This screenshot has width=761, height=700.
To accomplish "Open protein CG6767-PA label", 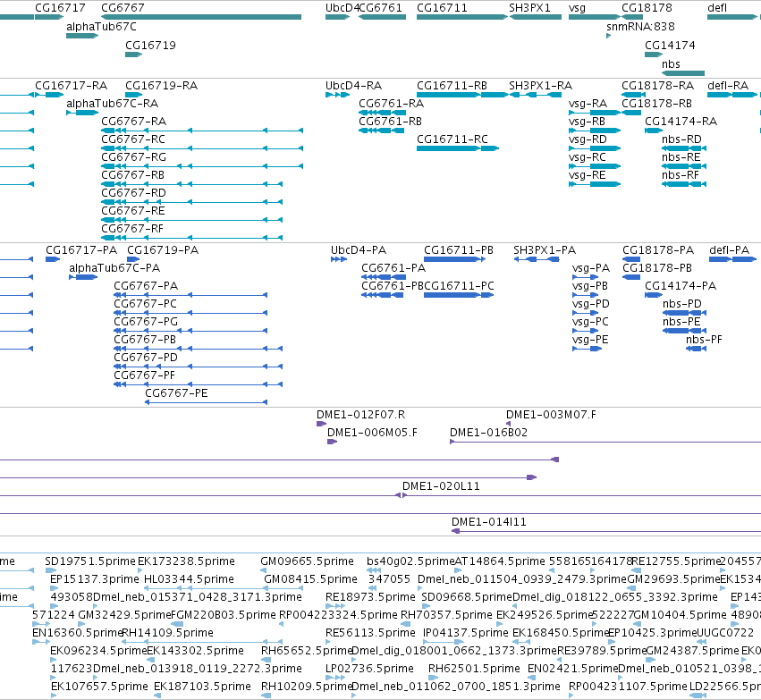I will tap(146, 286).
